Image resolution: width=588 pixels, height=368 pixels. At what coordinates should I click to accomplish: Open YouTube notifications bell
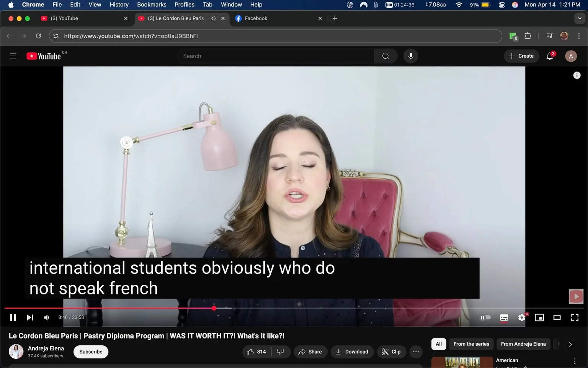[550, 56]
